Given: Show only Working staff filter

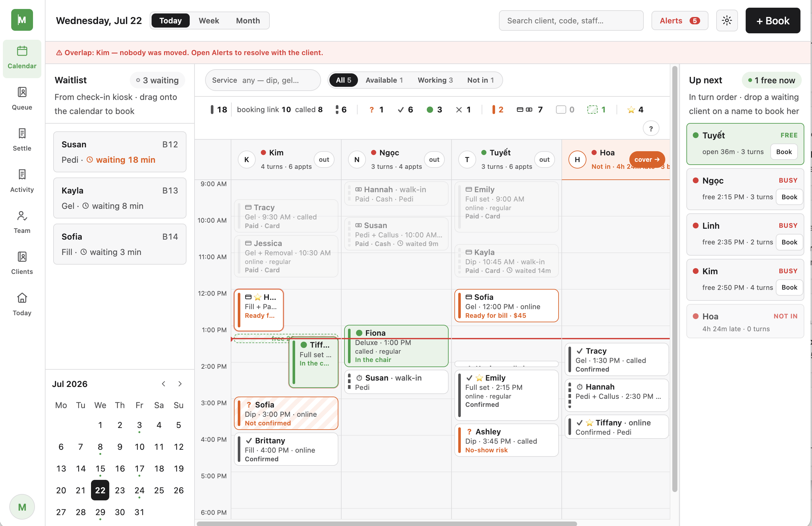Looking at the screenshot, I should click(x=435, y=80).
